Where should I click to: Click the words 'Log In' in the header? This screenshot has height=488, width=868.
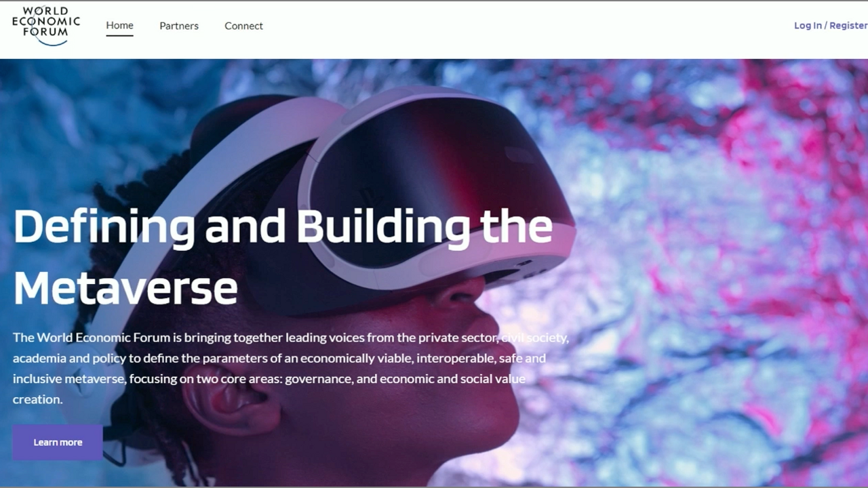click(808, 26)
